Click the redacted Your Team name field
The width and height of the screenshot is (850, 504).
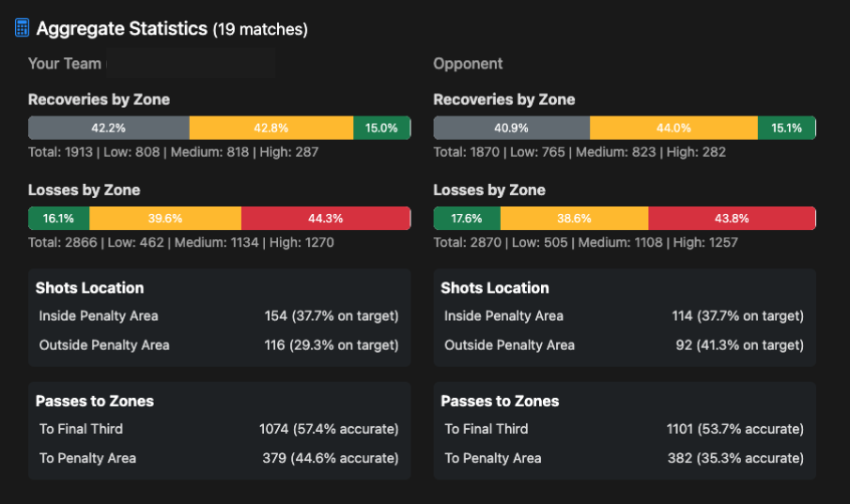(x=190, y=64)
